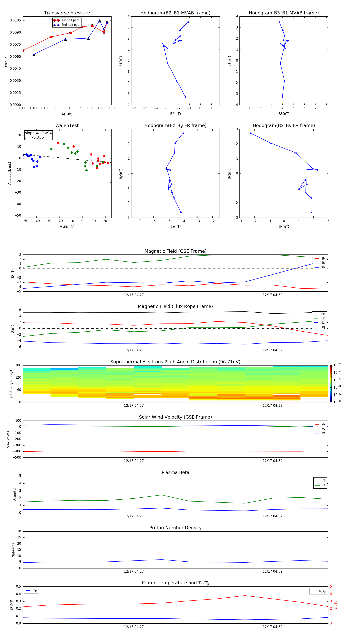Select the βp entry in Plasma Beta legend
This screenshot has height=644, width=351.
320,480
